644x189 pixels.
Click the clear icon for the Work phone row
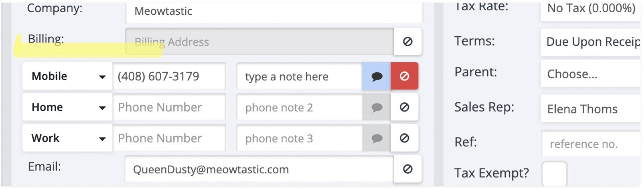pos(404,138)
